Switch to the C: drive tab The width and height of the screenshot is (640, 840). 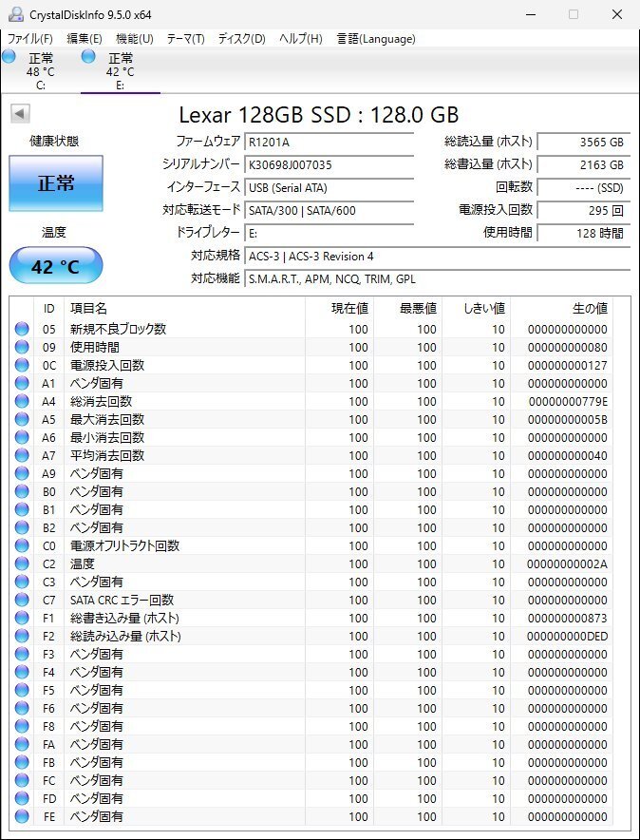click(41, 70)
